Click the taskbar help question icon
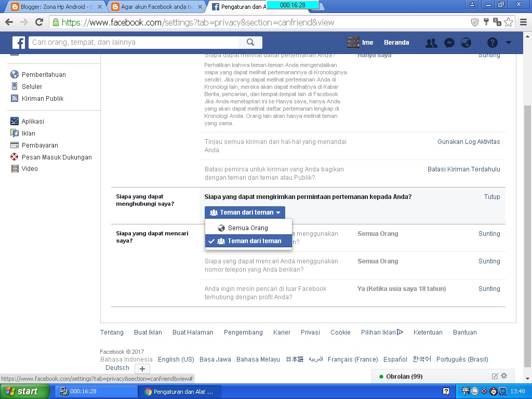 click(x=446, y=392)
